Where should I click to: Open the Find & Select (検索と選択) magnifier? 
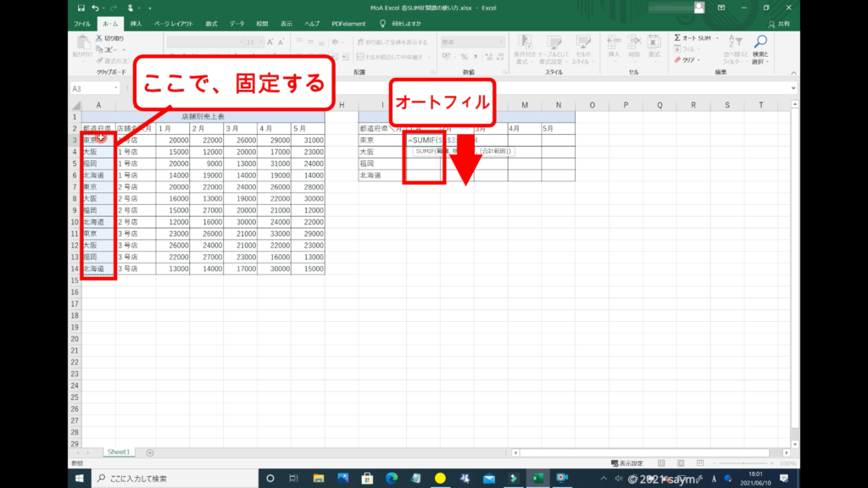point(760,42)
